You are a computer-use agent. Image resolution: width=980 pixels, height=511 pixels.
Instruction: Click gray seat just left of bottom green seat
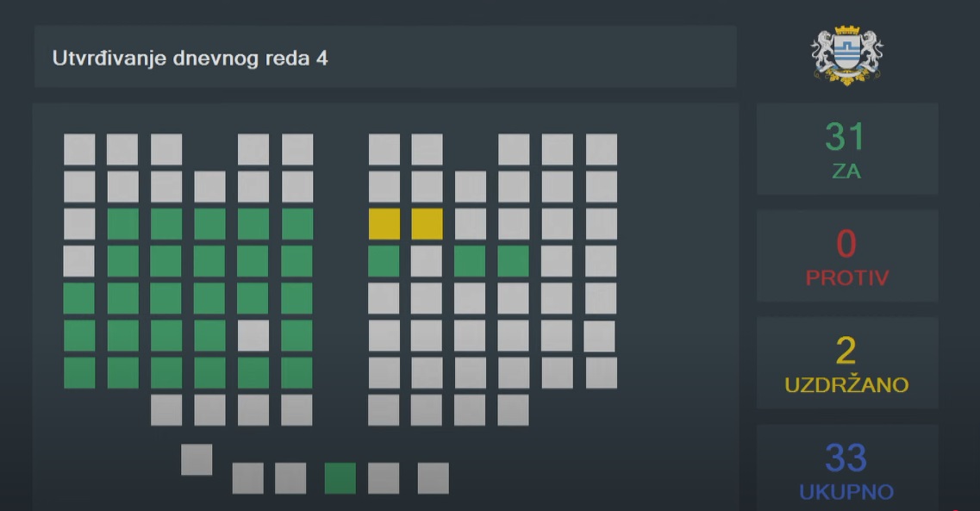click(x=290, y=478)
